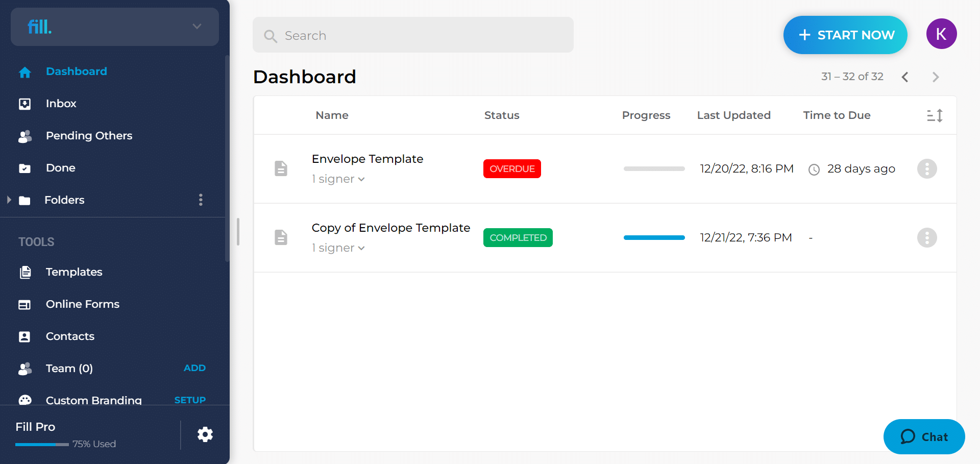Image resolution: width=980 pixels, height=464 pixels.
Task: Open the workspace dropdown next to fill logo
Action: pyautogui.click(x=197, y=26)
